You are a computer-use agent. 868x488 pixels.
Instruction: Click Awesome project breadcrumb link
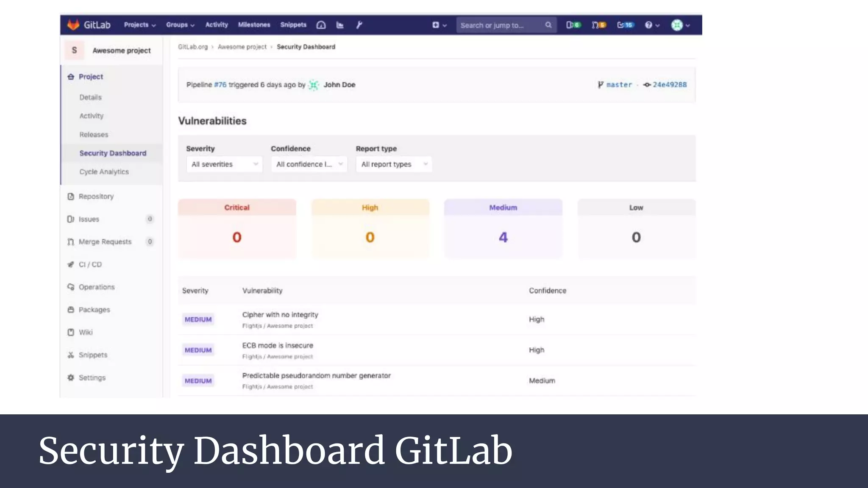242,47
